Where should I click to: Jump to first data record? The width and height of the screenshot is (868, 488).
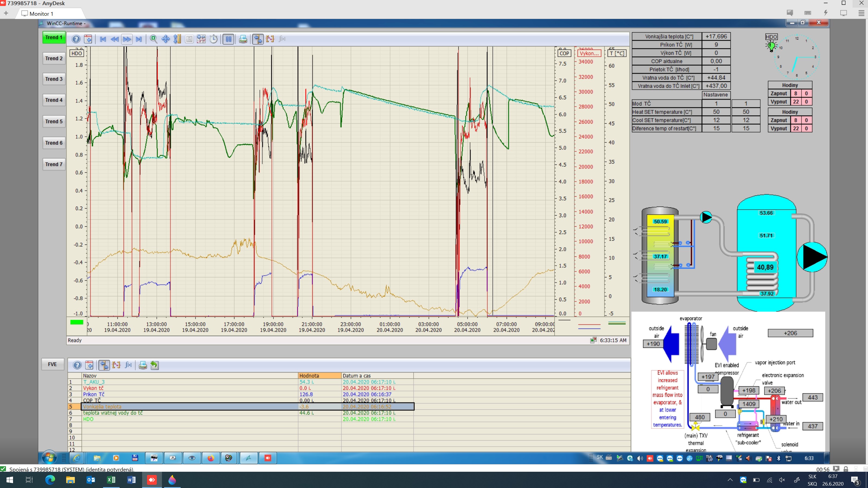tap(103, 39)
